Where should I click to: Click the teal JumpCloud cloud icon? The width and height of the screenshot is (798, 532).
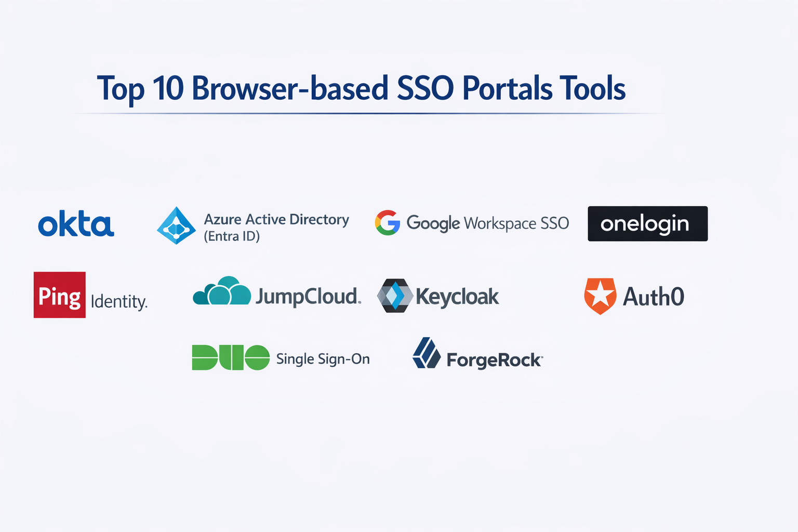tap(222, 291)
